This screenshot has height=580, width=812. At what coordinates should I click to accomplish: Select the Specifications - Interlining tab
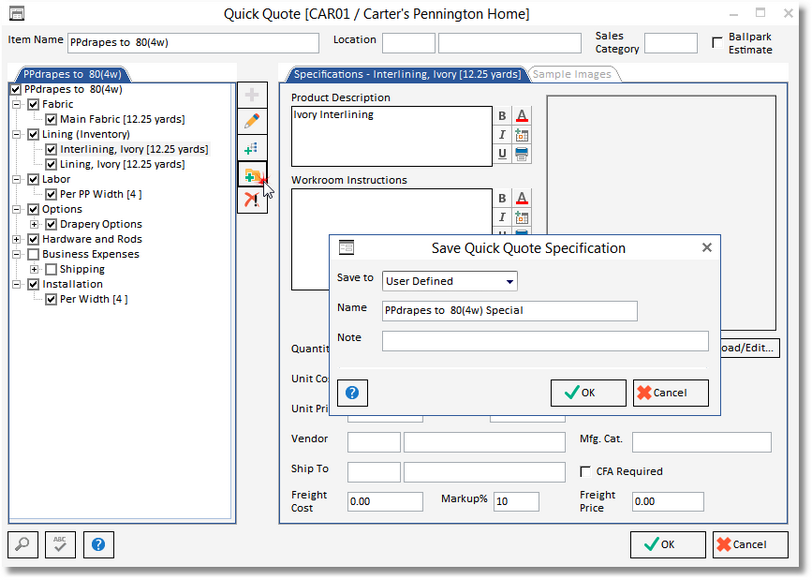click(x=407, y=75)
